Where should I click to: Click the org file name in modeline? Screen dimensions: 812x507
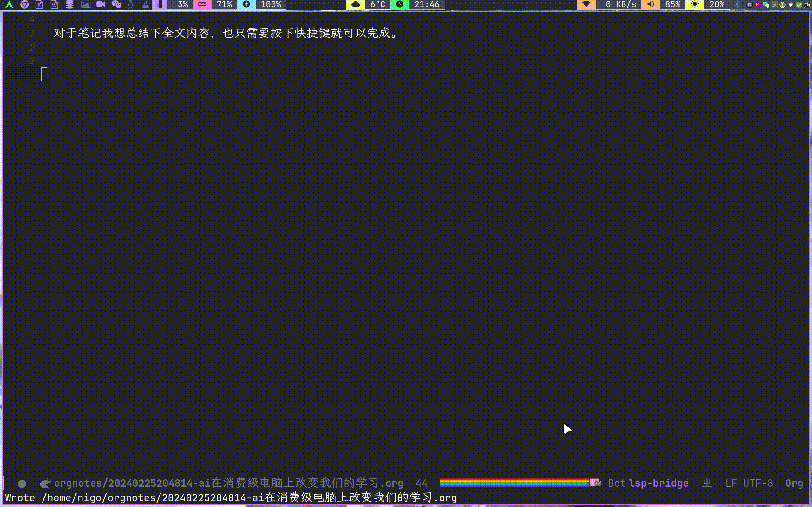coord(228,483)
